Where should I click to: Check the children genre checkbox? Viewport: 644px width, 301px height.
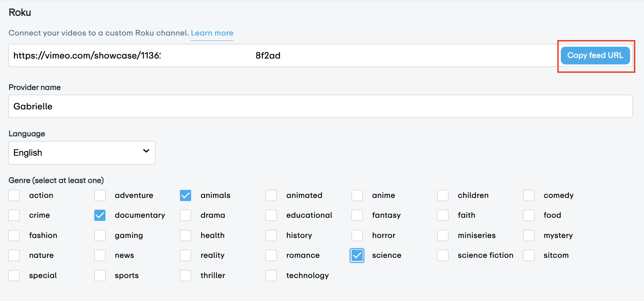click(443, 195)
